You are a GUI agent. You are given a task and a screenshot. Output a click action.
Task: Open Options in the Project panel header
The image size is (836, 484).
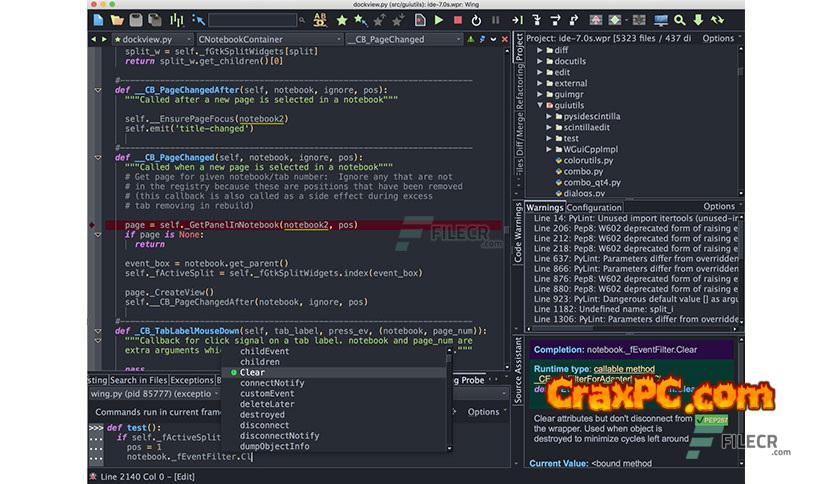coord(717,38)
